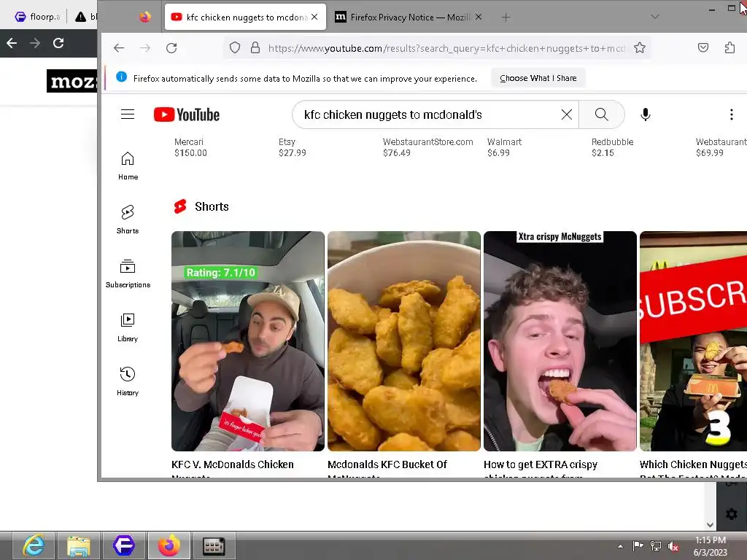Click Choose What I Share button
The height and width of the screenshot is (560, 747).
pyautogui.click(x=538, y=78)
